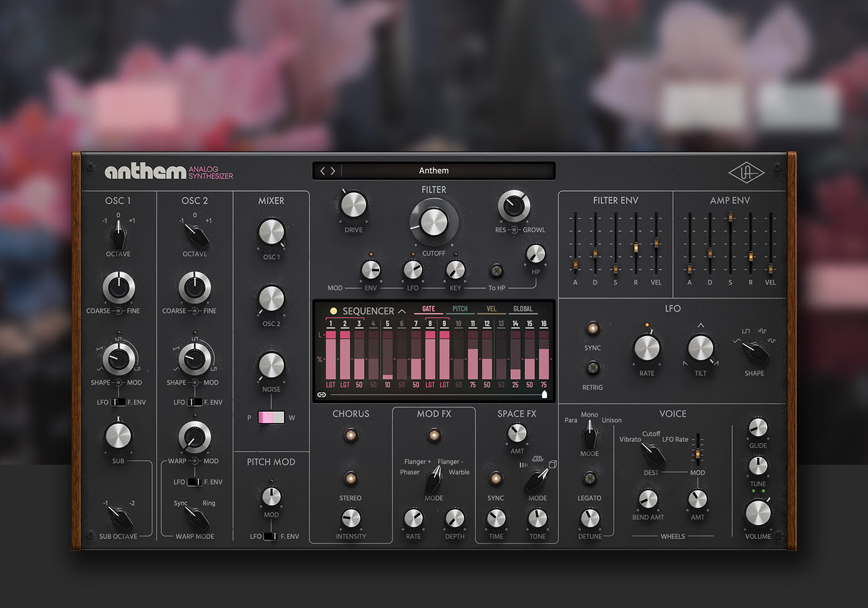Screen dimensions: 868x608
Task: Click the OSC 2 Shape knob
Action: [195, 358]
